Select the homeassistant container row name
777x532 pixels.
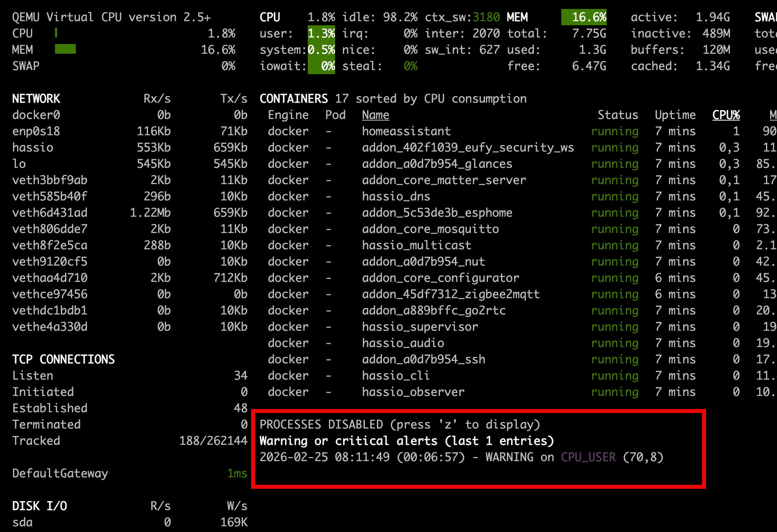coord(406,131)
